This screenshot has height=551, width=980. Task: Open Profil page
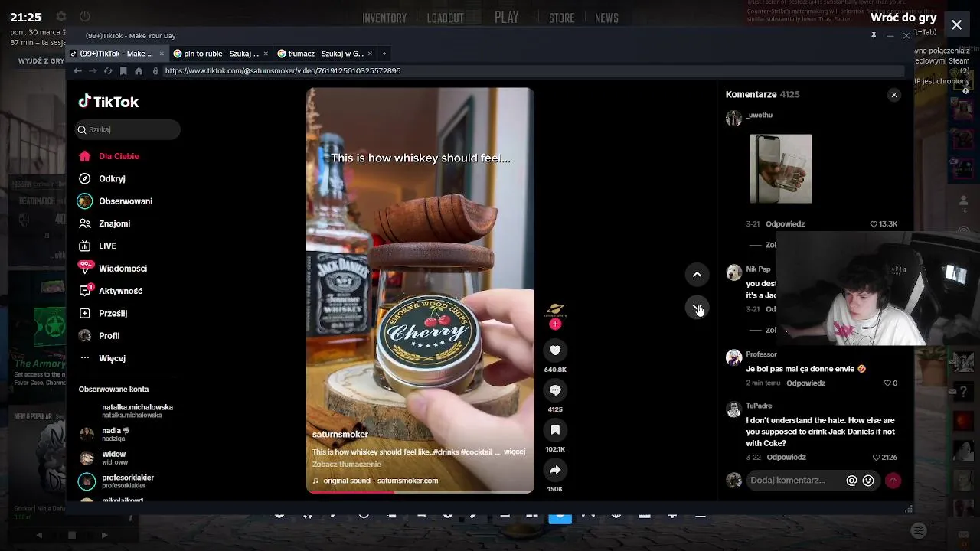99,336
